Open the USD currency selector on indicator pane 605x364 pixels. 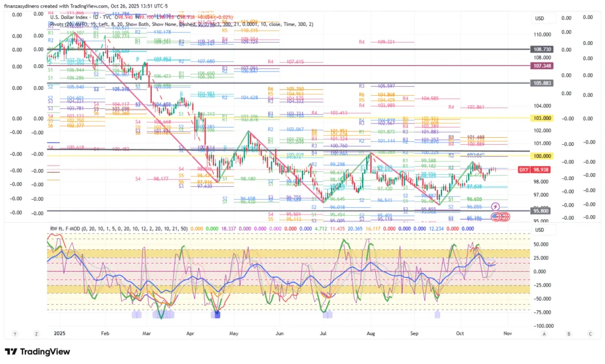(539, 230)
